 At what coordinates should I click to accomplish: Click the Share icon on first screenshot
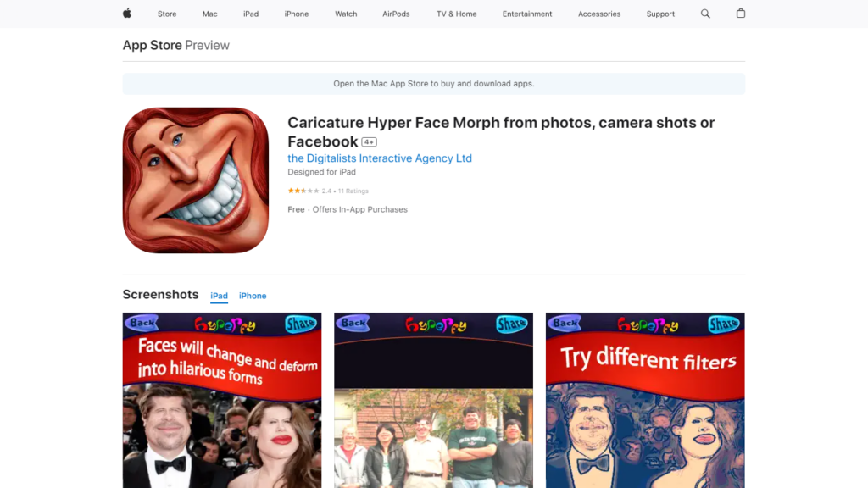coord(298,323)
